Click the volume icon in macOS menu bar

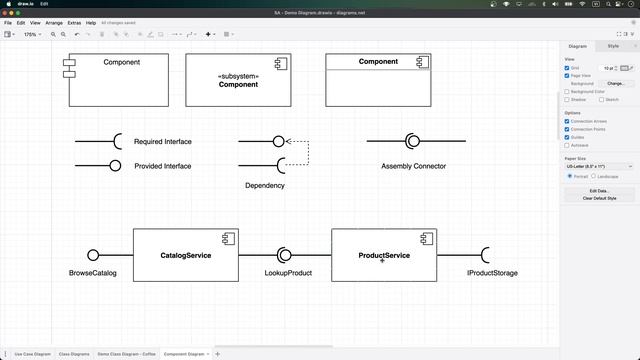[555, 4]
